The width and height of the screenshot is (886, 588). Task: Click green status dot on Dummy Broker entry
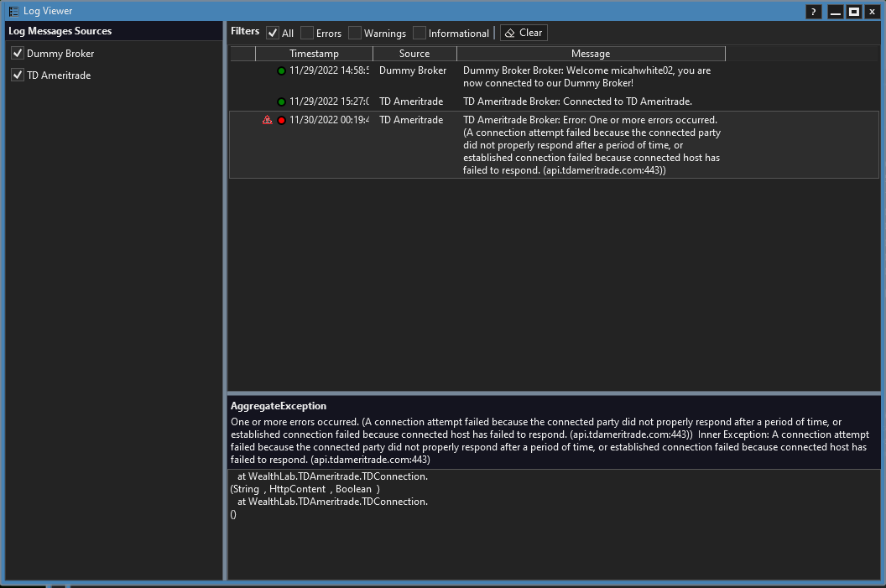pyautogui.click(x=281, y=71)
